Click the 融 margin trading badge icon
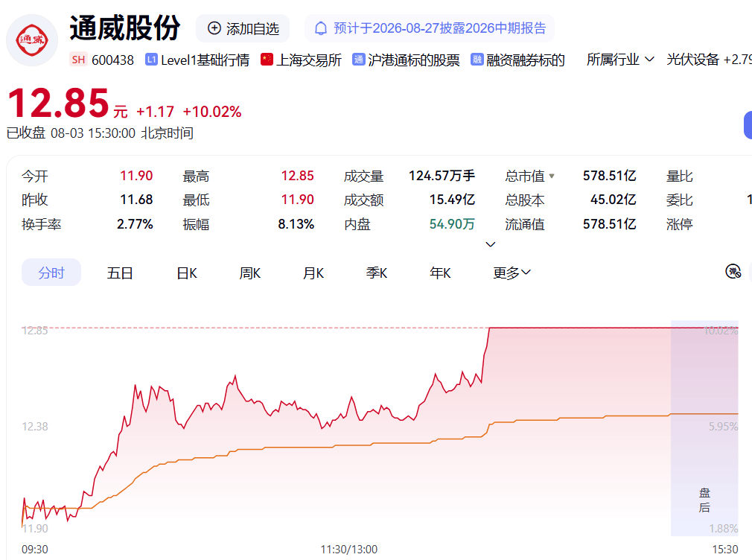This screenshot has height=560, width=752. click(x=477, y=60)
